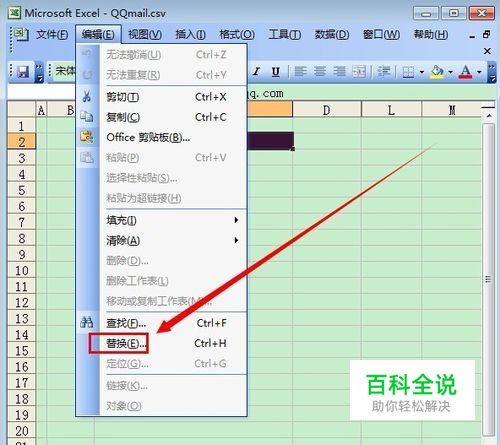Open the Font Color dropdown arrow
500x445 pixels.
click(479, 72)
